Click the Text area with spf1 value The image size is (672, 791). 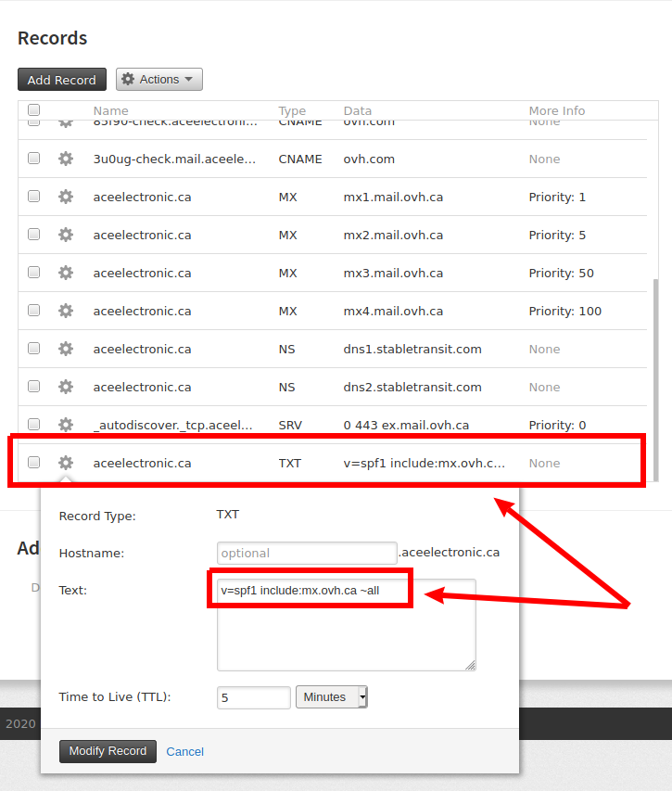(x=347, y=625)
